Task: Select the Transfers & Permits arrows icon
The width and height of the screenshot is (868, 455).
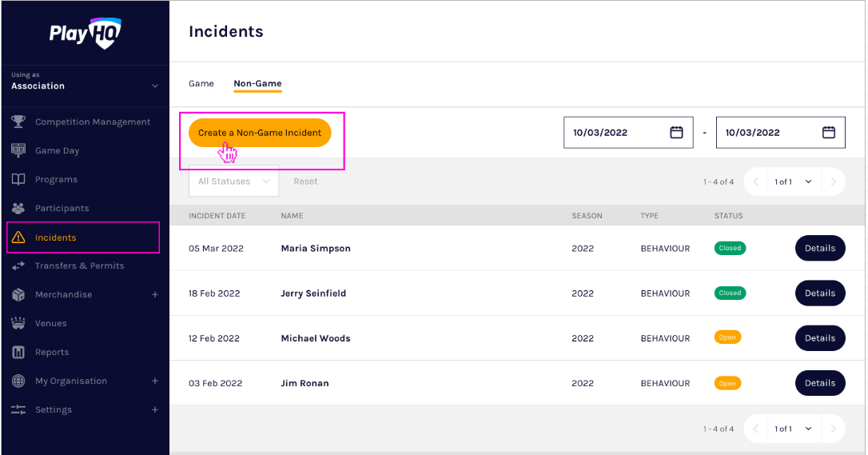Action: [18, 265]
